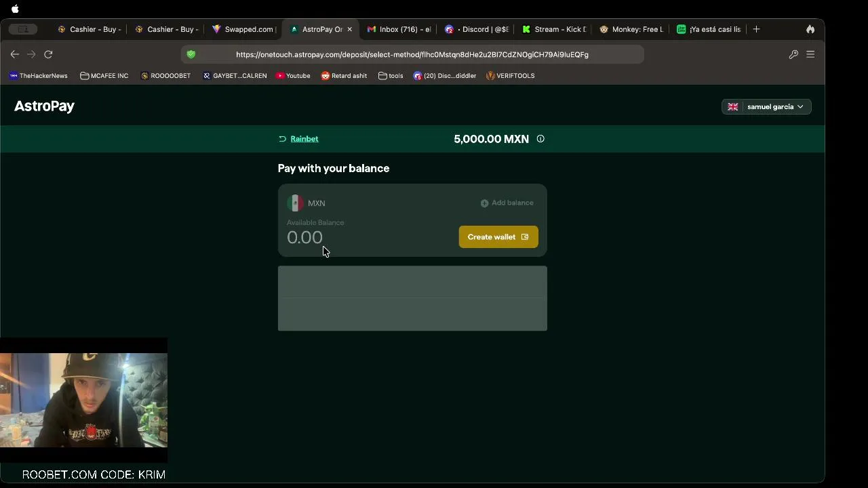Go back using the back arrow

tap(14, 54)
